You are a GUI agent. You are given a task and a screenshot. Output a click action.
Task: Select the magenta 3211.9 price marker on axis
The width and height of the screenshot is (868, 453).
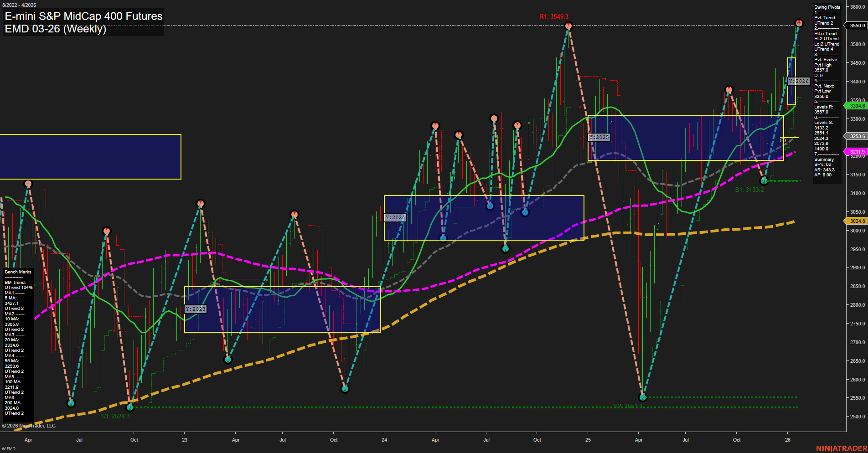pyautogui.click(x=856, y=151)
